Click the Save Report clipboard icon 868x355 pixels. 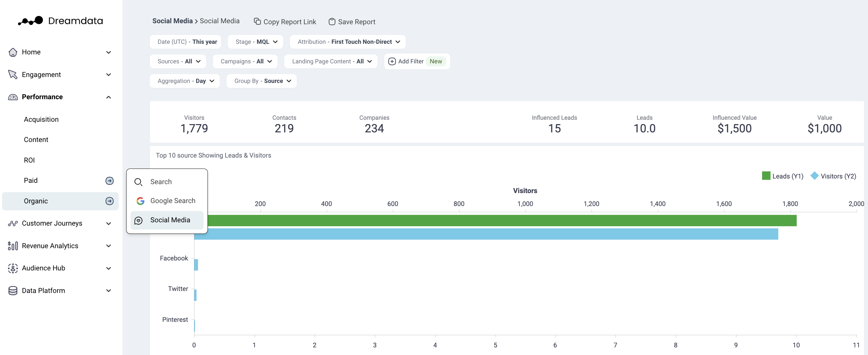pyautogui.click(x=332, y=22)
